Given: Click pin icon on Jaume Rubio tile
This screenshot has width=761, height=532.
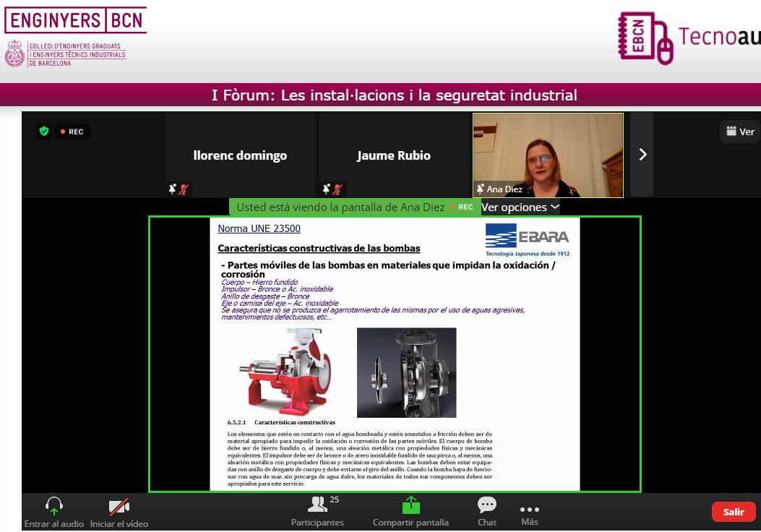Looking at the screenshot, I should [326, 189].
